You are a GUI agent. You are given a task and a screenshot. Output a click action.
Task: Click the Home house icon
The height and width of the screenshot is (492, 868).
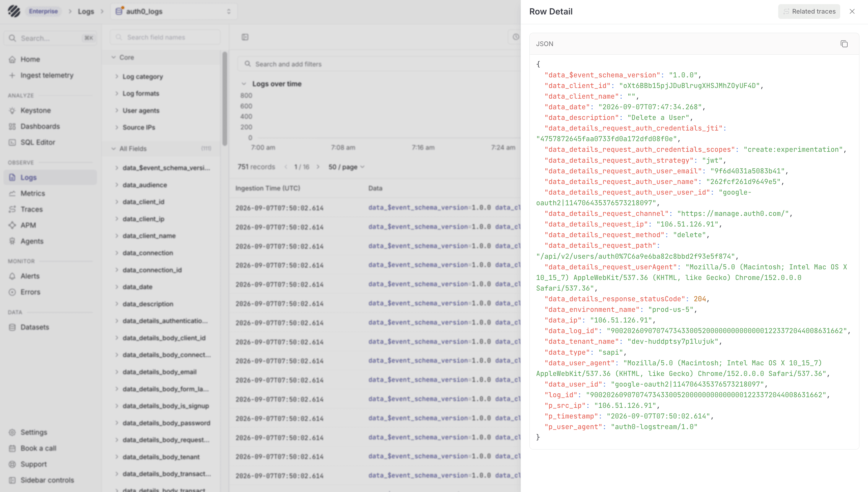[x=12, y=59]
